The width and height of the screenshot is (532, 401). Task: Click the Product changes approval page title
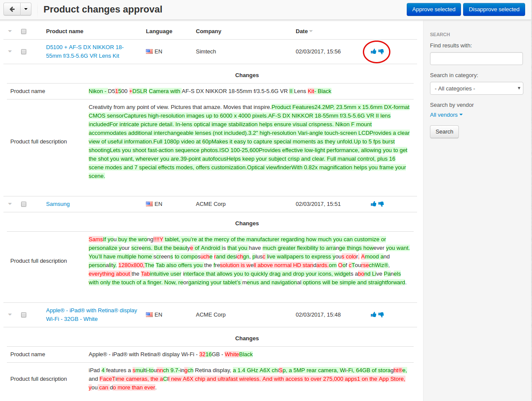103,9
